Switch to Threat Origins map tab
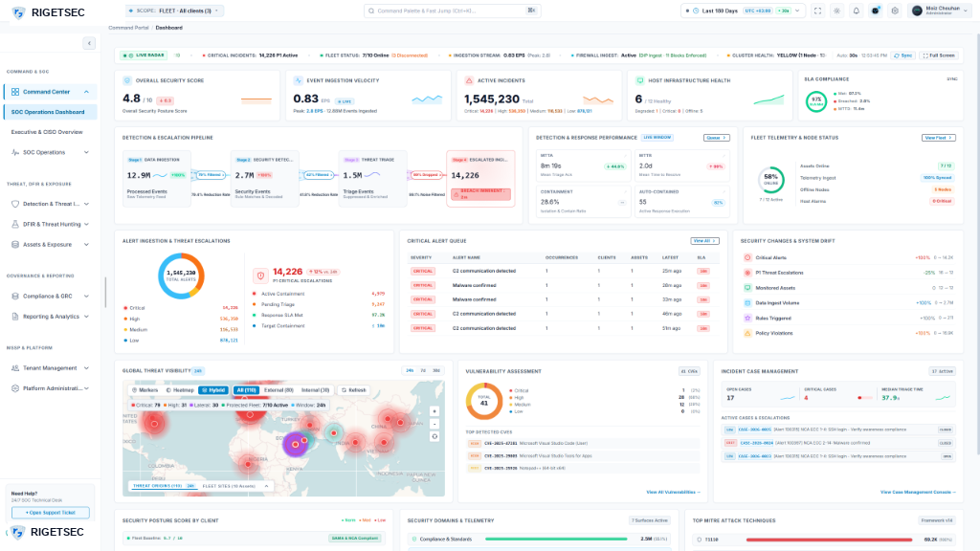 tap(163, 486)
